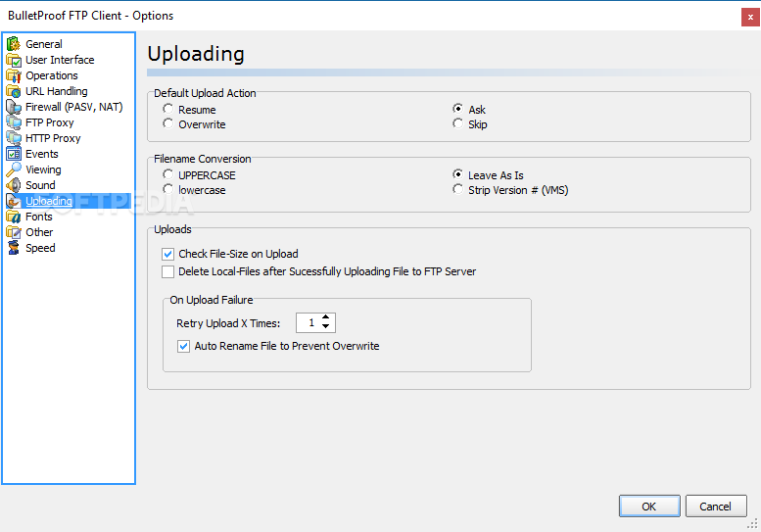Click the Viewing magnifier icon

[x=14, y=169]
